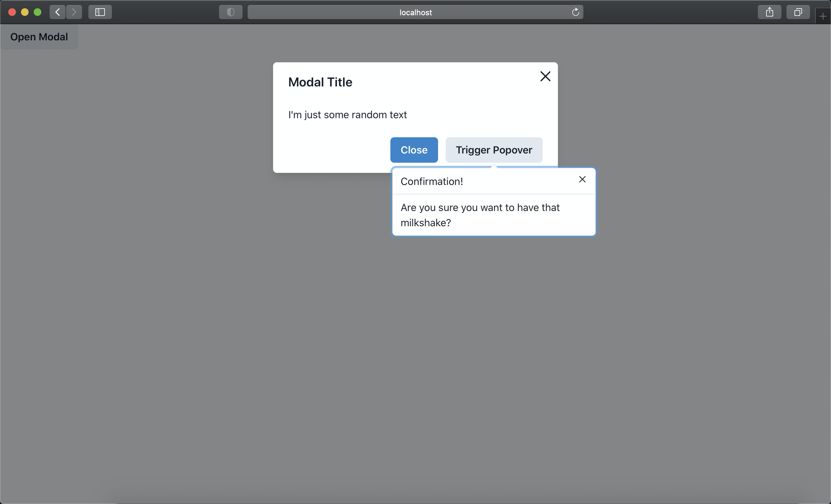Click the Open Modal button
This screenshot has height=504, width=831.
39,37
